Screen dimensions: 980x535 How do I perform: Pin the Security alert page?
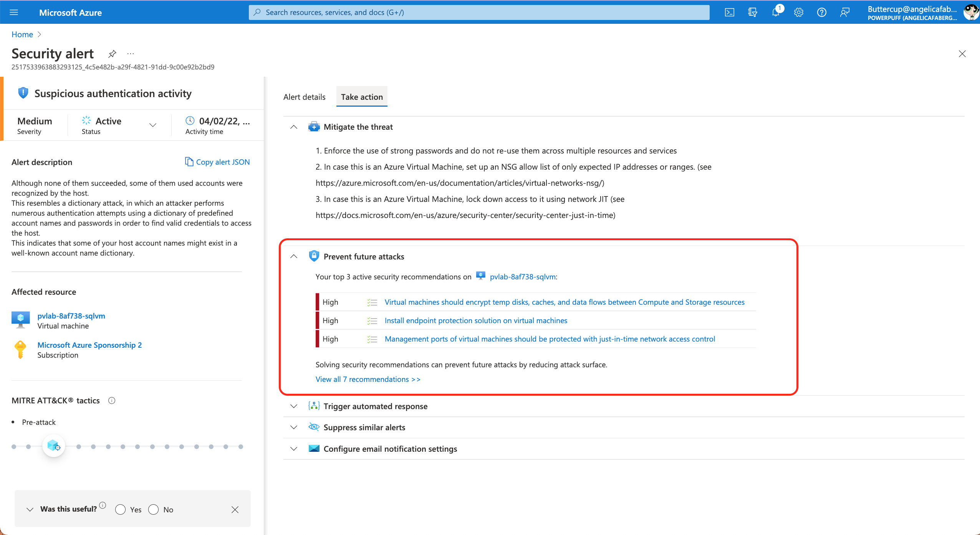point(112,54)
